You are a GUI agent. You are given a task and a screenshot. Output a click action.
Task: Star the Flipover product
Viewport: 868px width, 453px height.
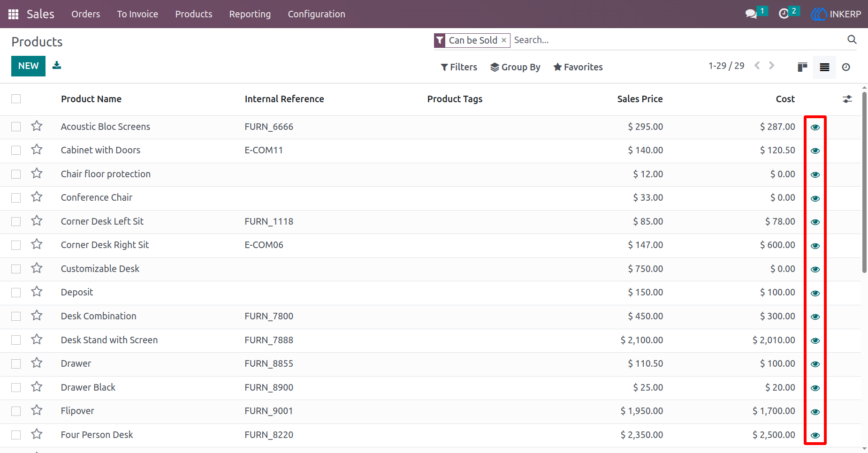pos(37,410)
